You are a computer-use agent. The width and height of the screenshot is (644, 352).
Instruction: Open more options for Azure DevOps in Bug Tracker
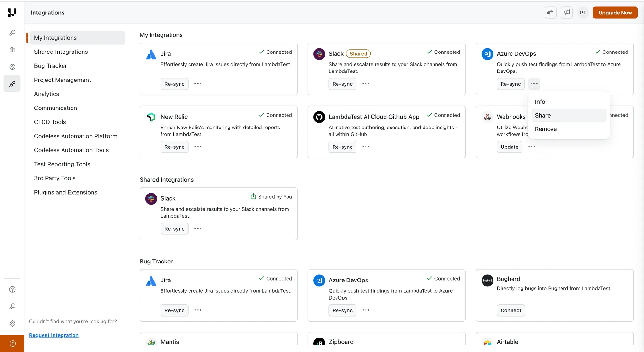coord(366,310)
